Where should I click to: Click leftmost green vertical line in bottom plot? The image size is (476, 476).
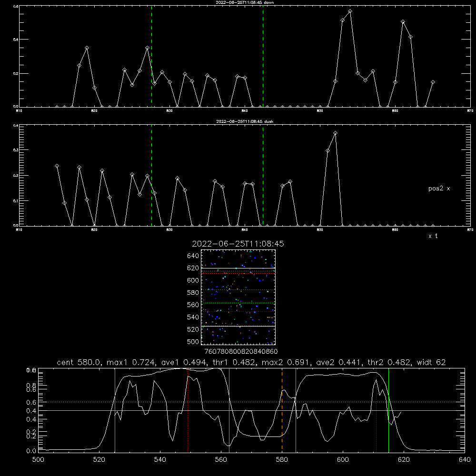click(x=115, y=410)
